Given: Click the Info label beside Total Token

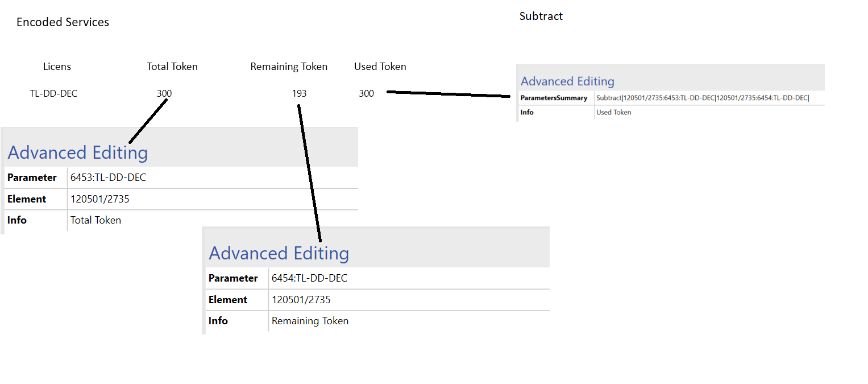Looking at the screenshot, I should tap(17, 220).
